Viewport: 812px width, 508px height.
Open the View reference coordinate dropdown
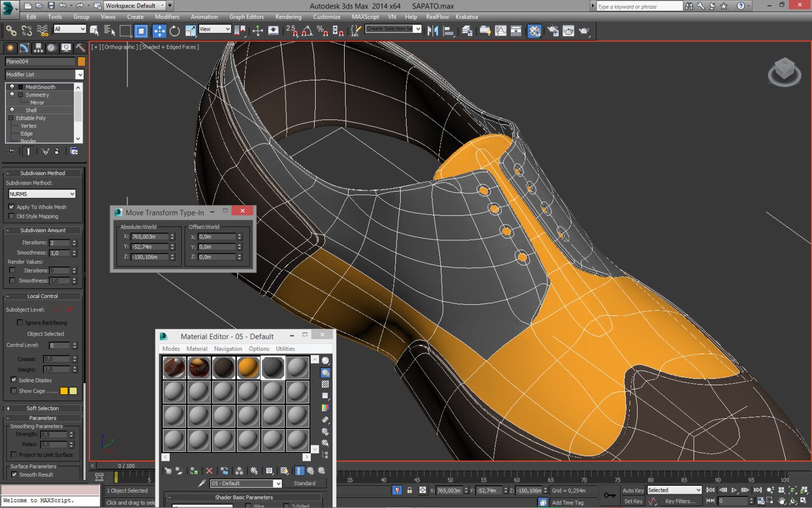click(215, 29)
